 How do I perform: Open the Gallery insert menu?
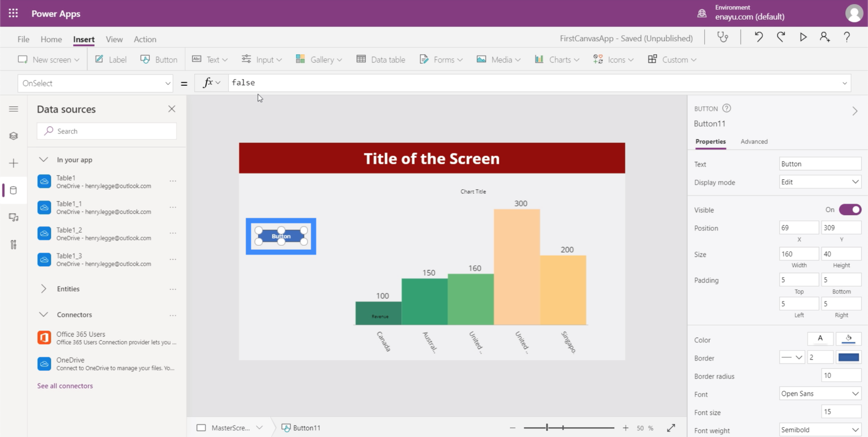pos(319,59)
